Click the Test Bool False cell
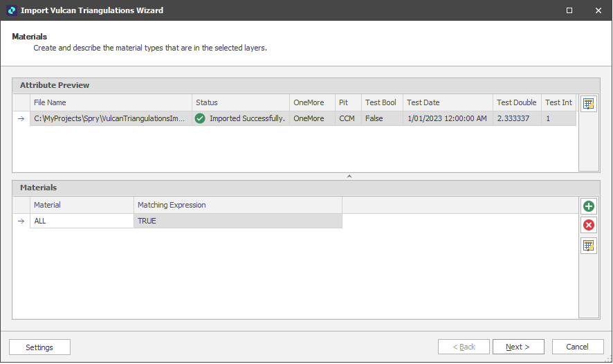The height and width of the screenshot is (364, 613). tap(381, 118)
